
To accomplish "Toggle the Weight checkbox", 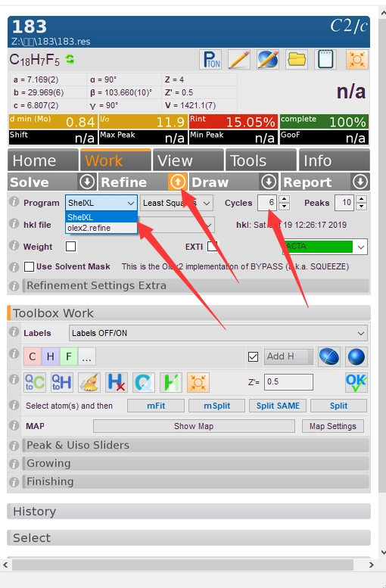I will point(70,247).
